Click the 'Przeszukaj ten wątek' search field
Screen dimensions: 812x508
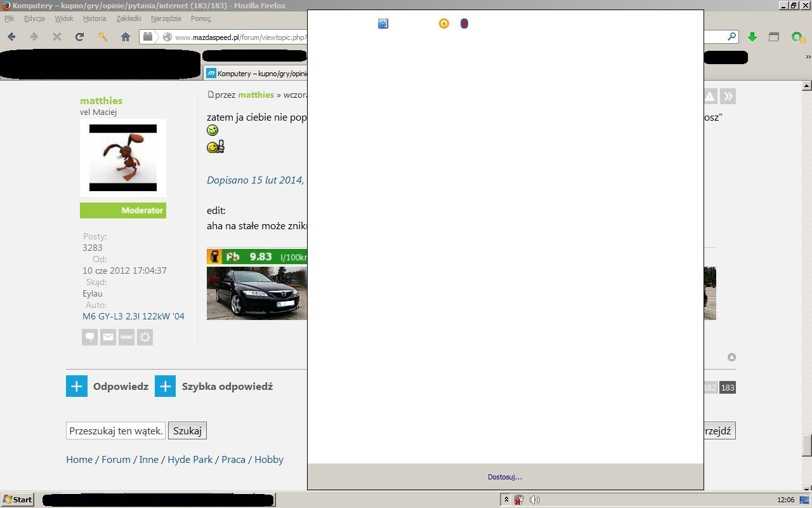pyautogui.click(x=115, y=431)
